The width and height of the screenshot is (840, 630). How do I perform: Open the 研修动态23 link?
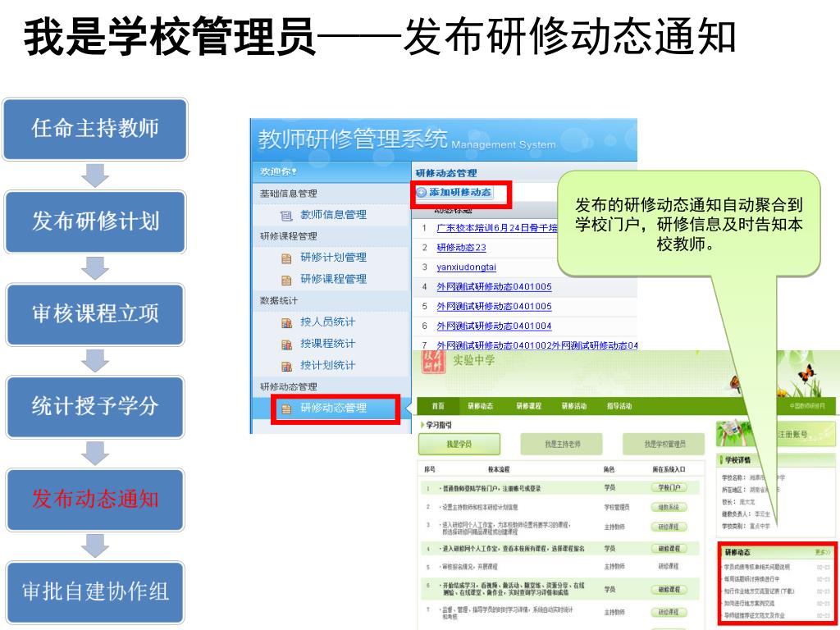pos(461,248)
